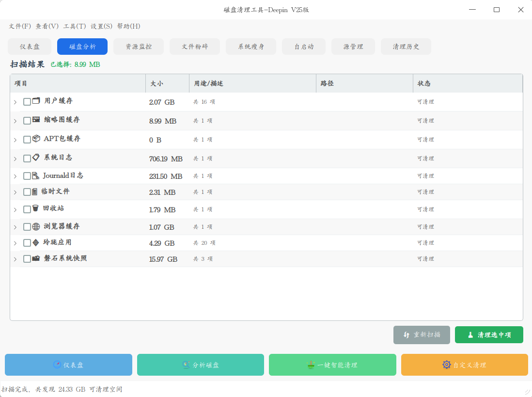Click the Journald日志 document icon
Image resolution: width=532 pixels, height=397 pixels.
[x=36, y=175]
